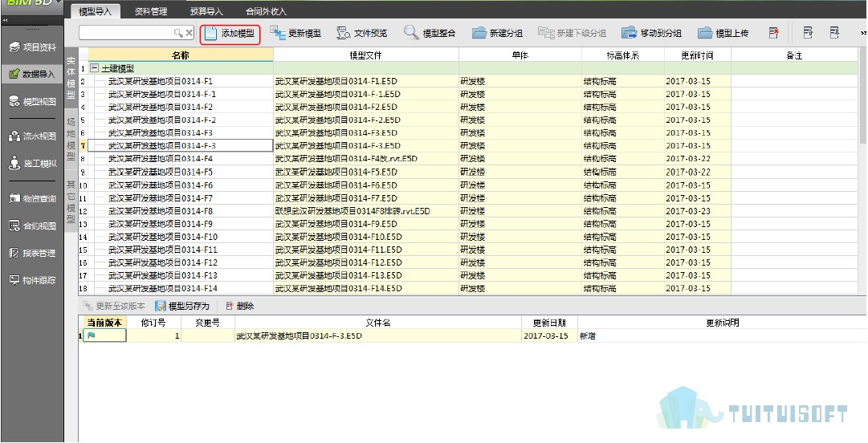Click the 更新模型 toolbar button
Viewport: 868px width, 443px height.
point(295,33)
